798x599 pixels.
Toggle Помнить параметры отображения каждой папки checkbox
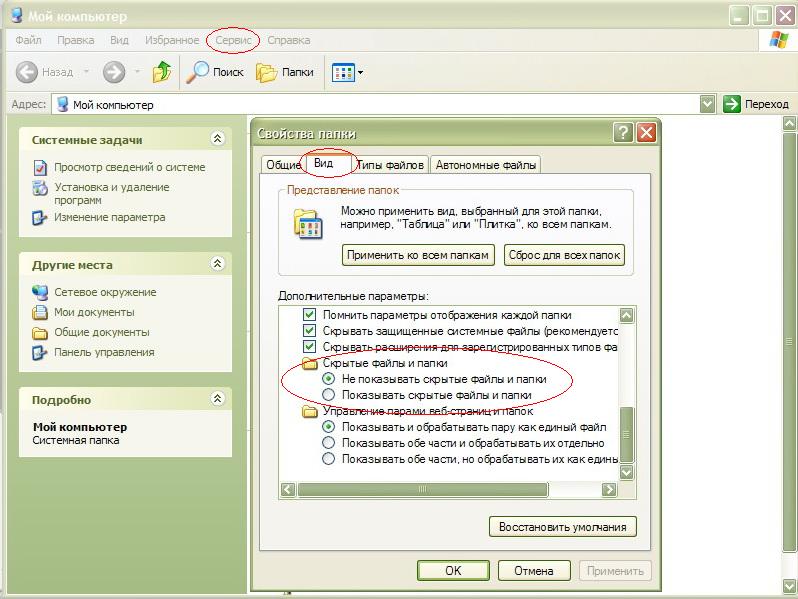coord(309,315)
